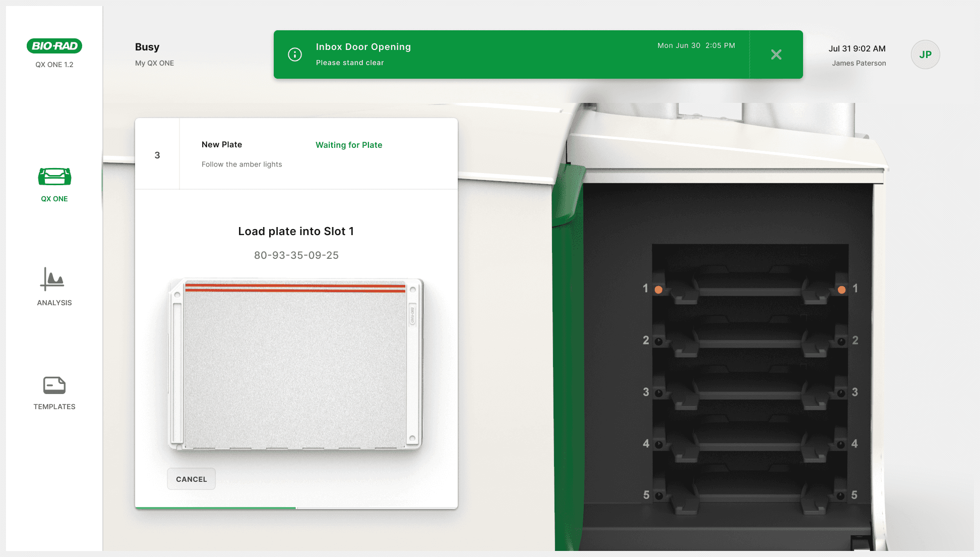The height and width of the screenshot is (557, 980).
Task: Dismiss the Inbox Door Opening notification
Action: click(776, 54)
